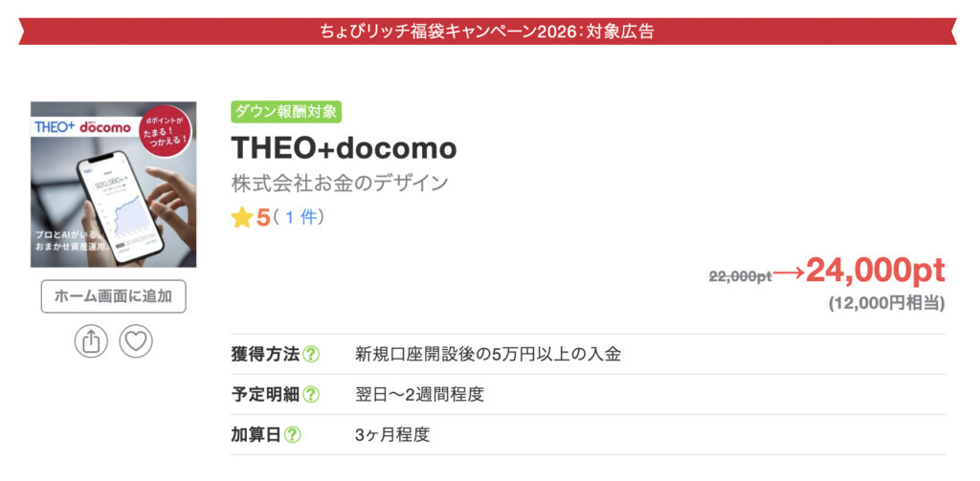
Task: Click the yellow star rating icon
Action: point(242,218)
